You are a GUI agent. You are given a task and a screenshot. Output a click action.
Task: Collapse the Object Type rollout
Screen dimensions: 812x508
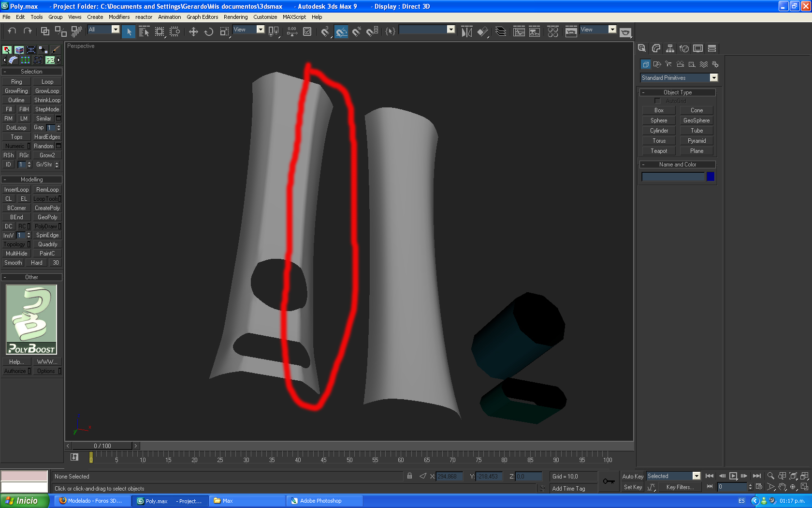(x=678, y=92)
